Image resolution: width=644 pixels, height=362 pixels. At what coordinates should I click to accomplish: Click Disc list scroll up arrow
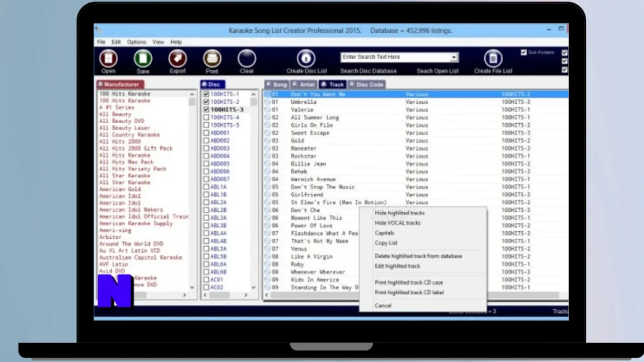253,94
